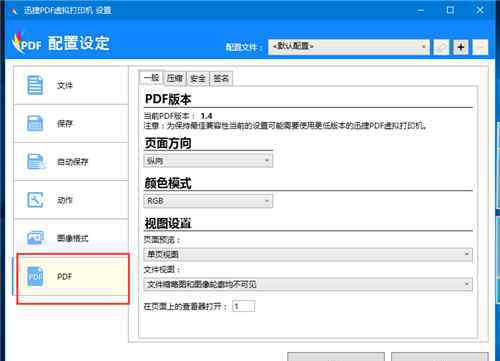The width and height of the screenshot is (500, 361).
Task: Open the 颜色模式 RGB dropdown
Action: (208, 201)
